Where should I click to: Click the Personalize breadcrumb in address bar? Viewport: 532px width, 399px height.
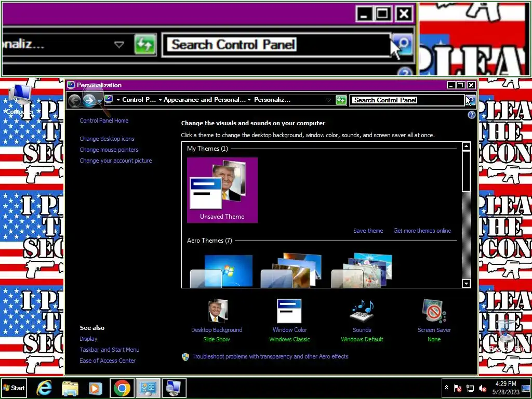pyautogui.click(x=272, y=100)
